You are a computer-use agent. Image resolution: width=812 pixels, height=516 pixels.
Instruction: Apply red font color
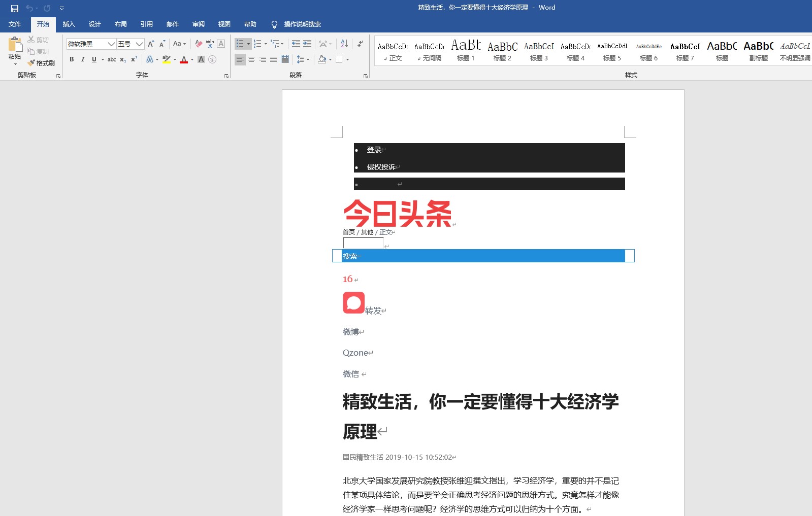tap(184, 59)
